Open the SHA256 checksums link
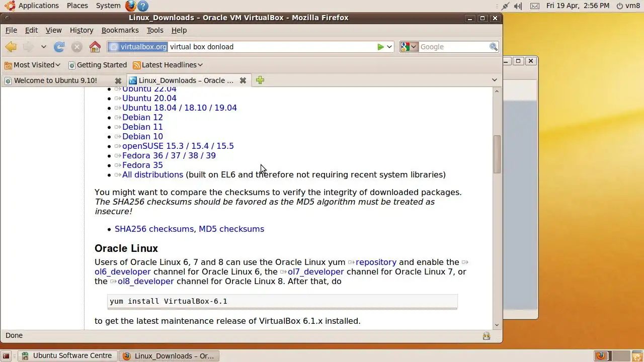The image size is (644, 362). (x=154, y=229)
